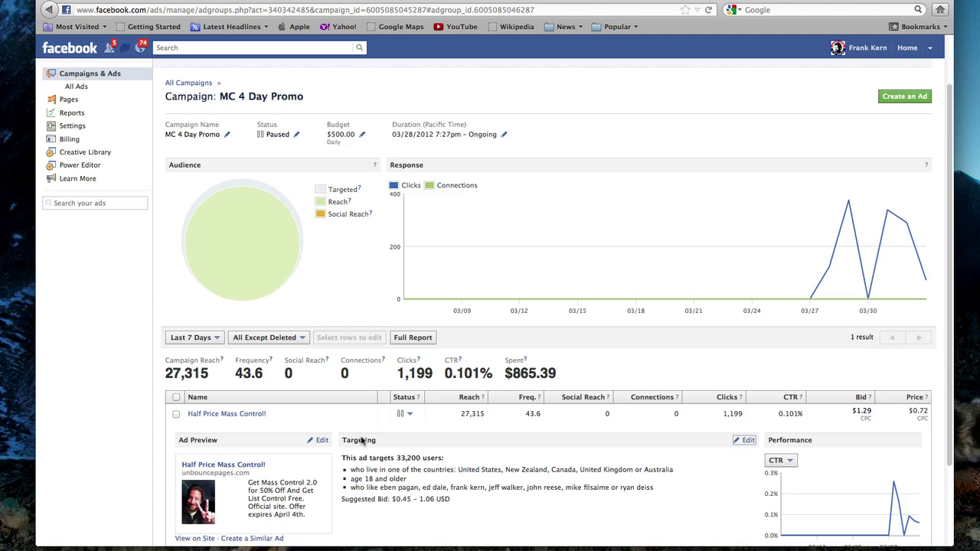The width and height of the screenshot is (980, 551).
Task: Open the Facebook account menu arrow
Action: tap(930, 48)
